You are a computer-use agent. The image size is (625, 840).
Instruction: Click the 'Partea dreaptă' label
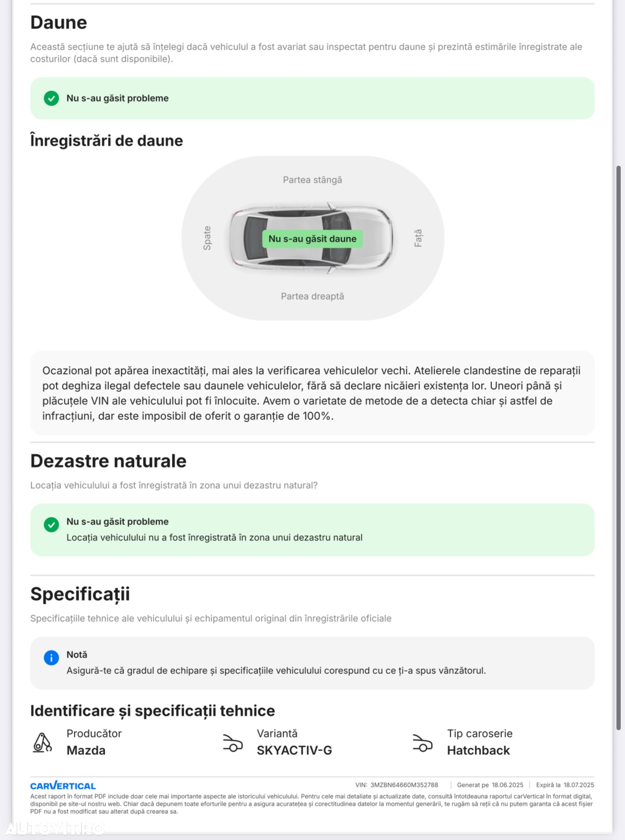pos(312,296)
